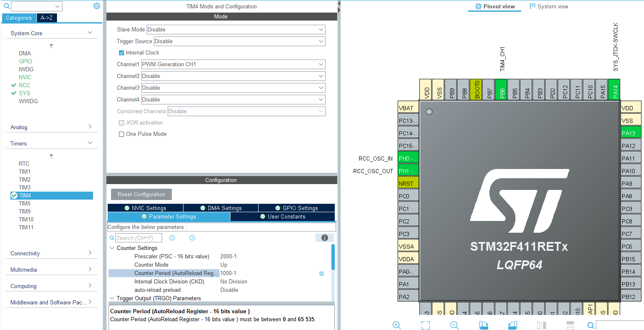Select GPIO under System Core
Viewport: 644px width, 330px height.
tap(26, 61)
